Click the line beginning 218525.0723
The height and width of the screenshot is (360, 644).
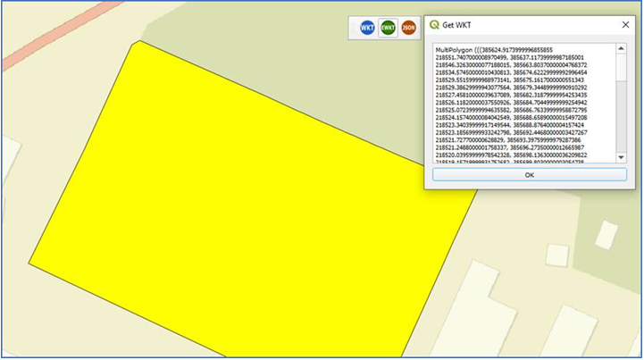pyautogui.click(x=511, y=110)
